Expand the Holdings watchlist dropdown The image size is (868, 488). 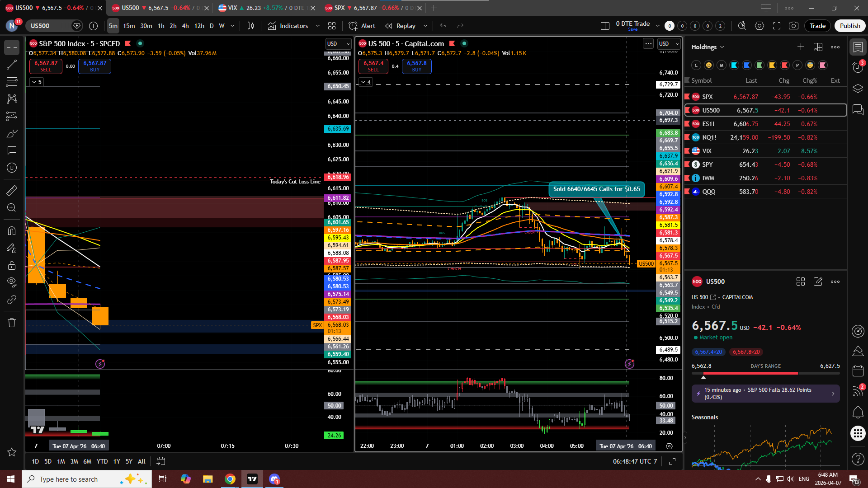(722, 47)
